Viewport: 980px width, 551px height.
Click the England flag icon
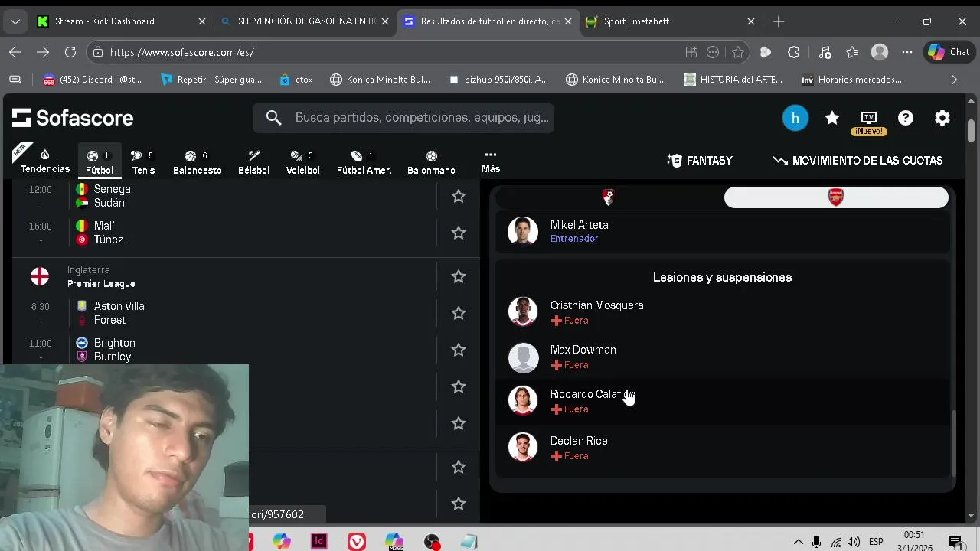40,276
